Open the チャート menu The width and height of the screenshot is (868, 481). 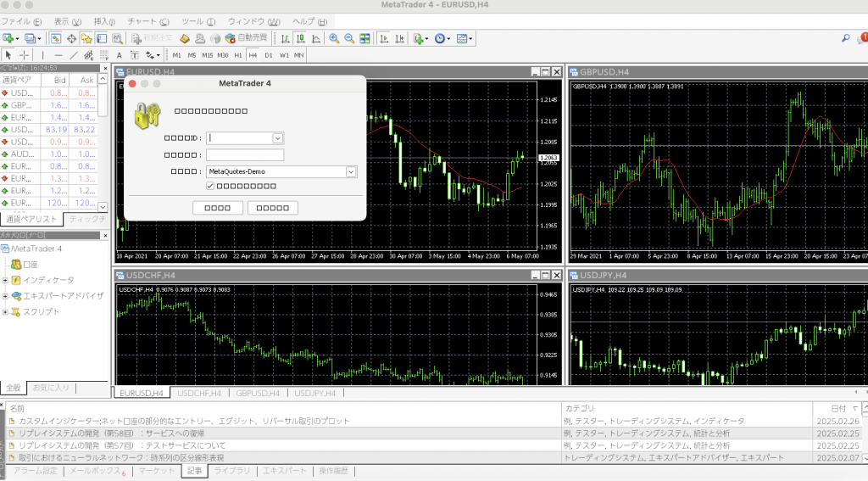(148, 21)
